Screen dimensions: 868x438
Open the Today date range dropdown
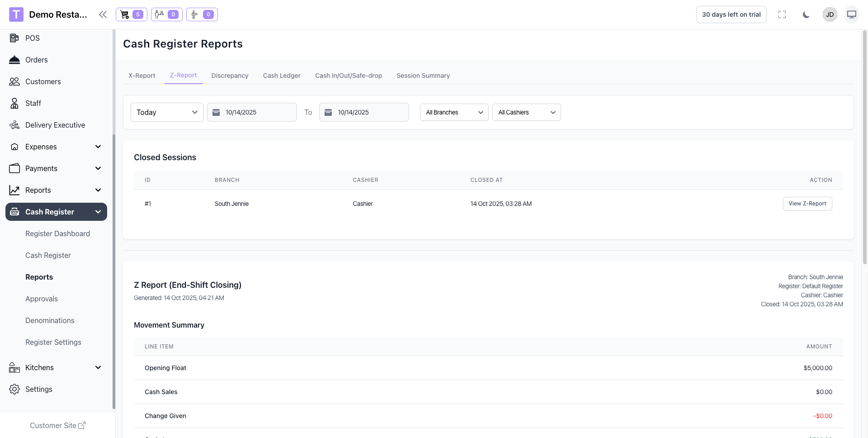pos(167,112)
